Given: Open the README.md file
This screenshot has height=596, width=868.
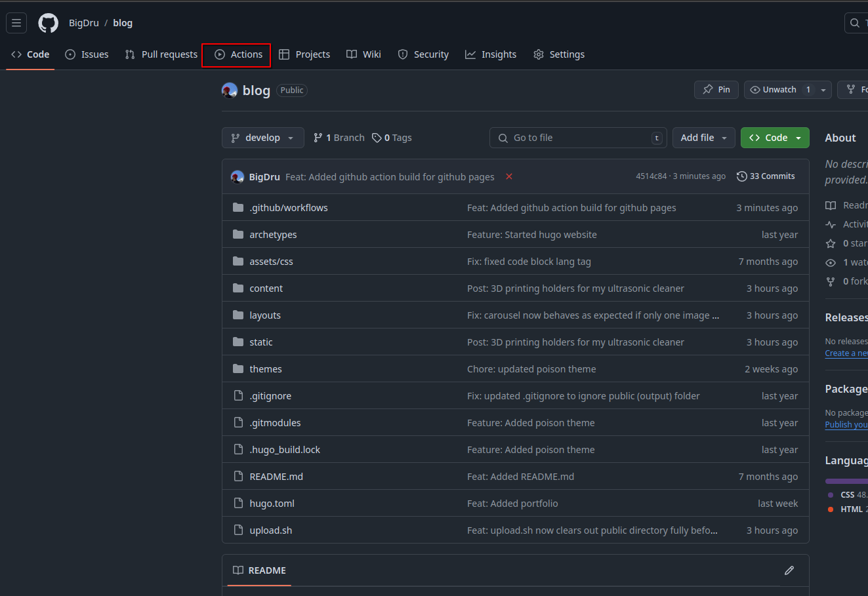Looking at the screenshot, I should [x=276, y=477].
